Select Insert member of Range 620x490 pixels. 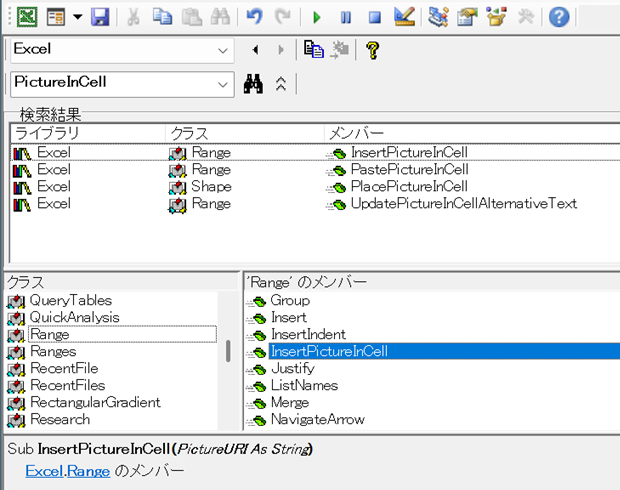click(289, 317)
